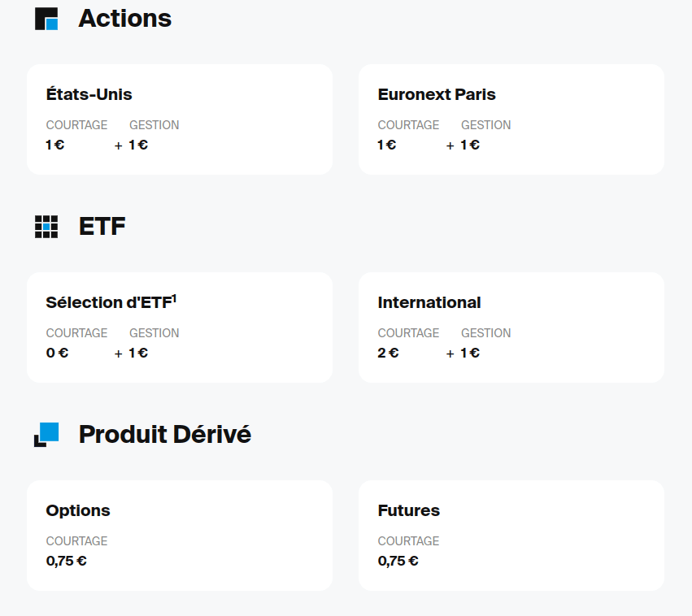Click the 0,75 € courtage under Futures
692x616 pixels.
tap(398, 561)
